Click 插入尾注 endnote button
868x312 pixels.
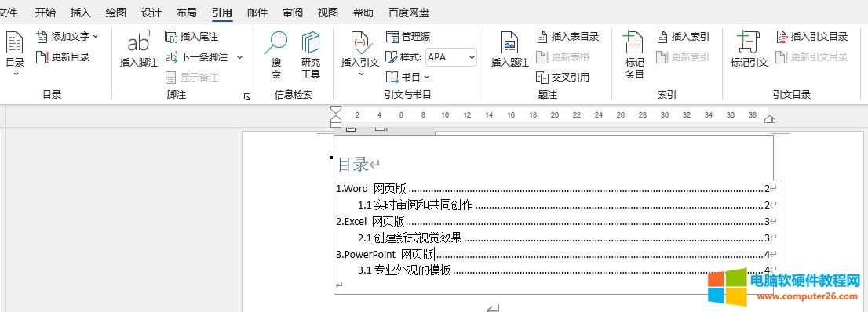coord(191,37)
